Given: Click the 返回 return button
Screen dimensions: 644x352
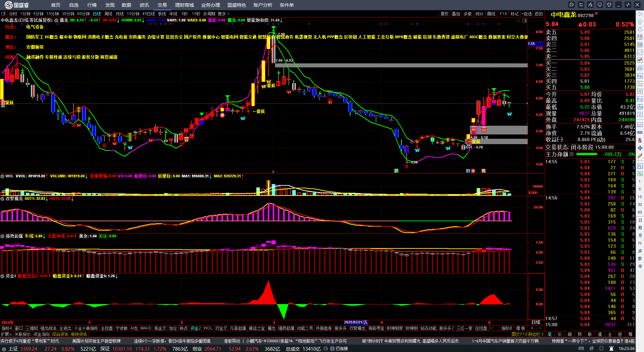Looking at the screenshot, I should [539, 14].
